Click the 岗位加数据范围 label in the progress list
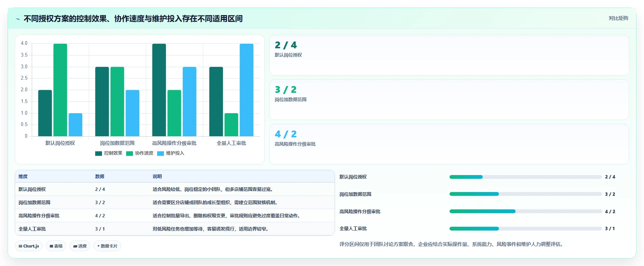This screenshot has height=266, width=644. (355, 194)
